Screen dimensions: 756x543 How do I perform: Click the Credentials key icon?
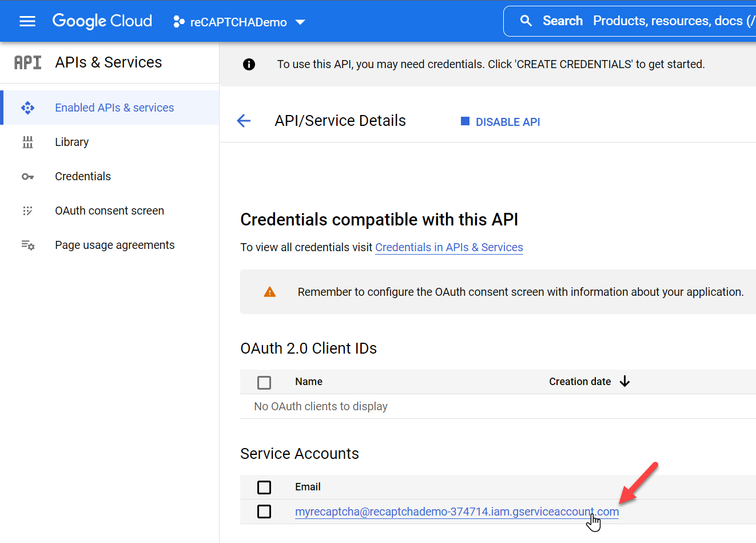[x=27, y=176]
